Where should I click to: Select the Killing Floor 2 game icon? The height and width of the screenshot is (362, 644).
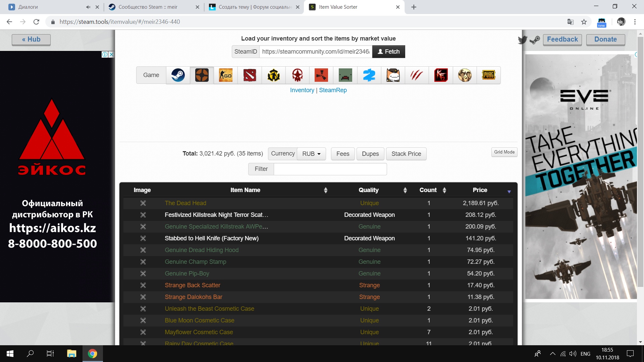point(441,75)
